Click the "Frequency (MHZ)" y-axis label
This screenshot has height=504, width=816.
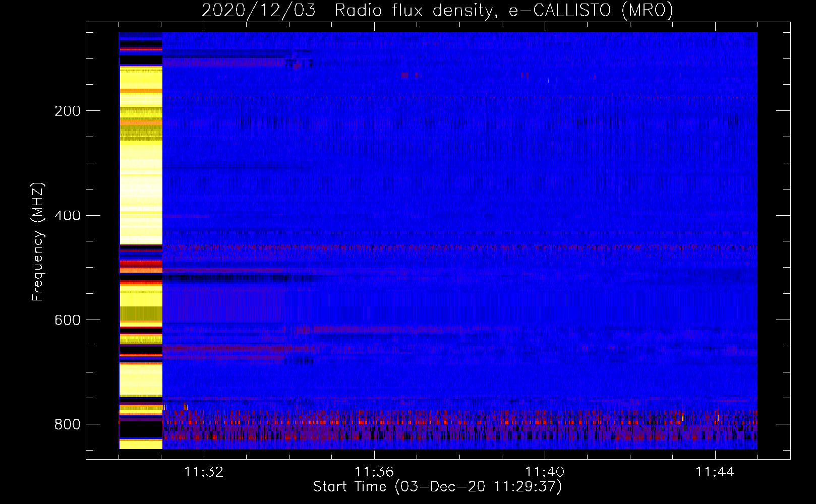click(x=38, y=242)
